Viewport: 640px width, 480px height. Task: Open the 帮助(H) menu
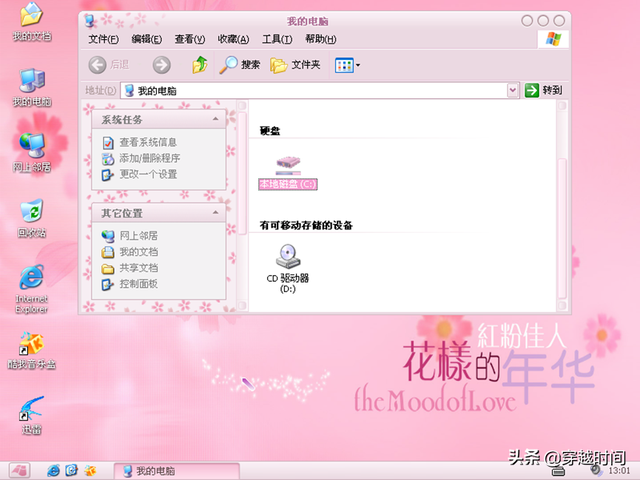[320, 39]
